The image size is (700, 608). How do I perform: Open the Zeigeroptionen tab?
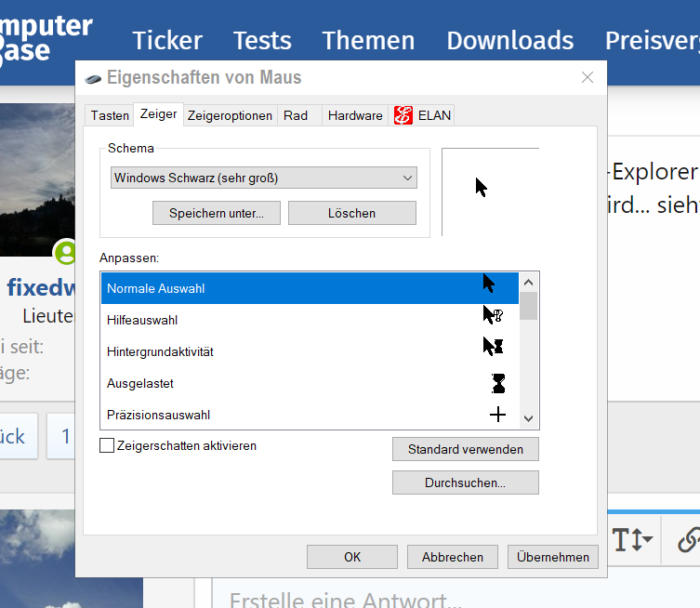[x=230, y=115]
